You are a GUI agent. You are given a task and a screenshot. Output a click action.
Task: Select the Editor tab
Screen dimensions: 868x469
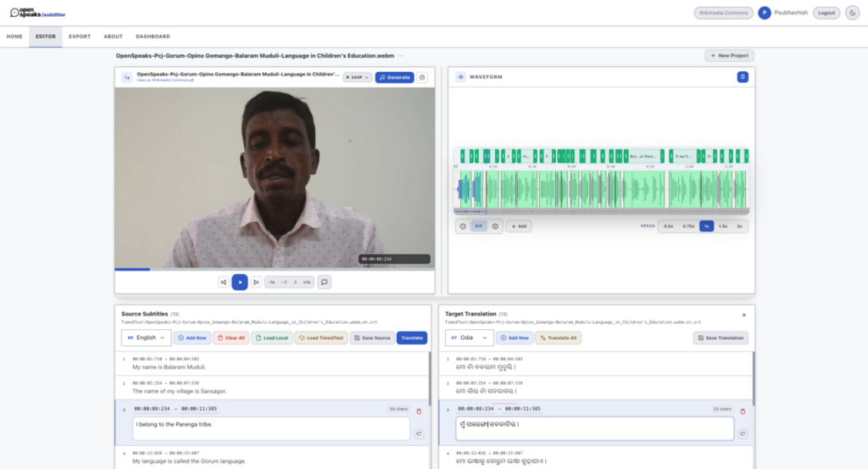[x=46, y=36]
